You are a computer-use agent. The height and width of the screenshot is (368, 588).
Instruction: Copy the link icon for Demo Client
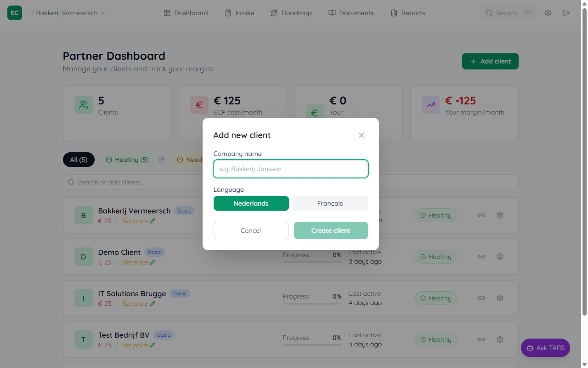tap(481, 257)
